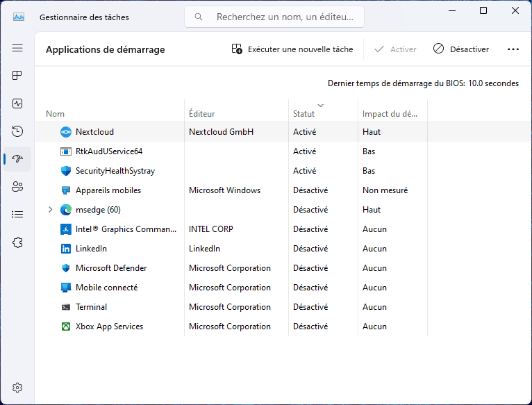Click the Intel Graphics Command icon
Viewport: 532px width, 405px height.
(x=66, y=229)
